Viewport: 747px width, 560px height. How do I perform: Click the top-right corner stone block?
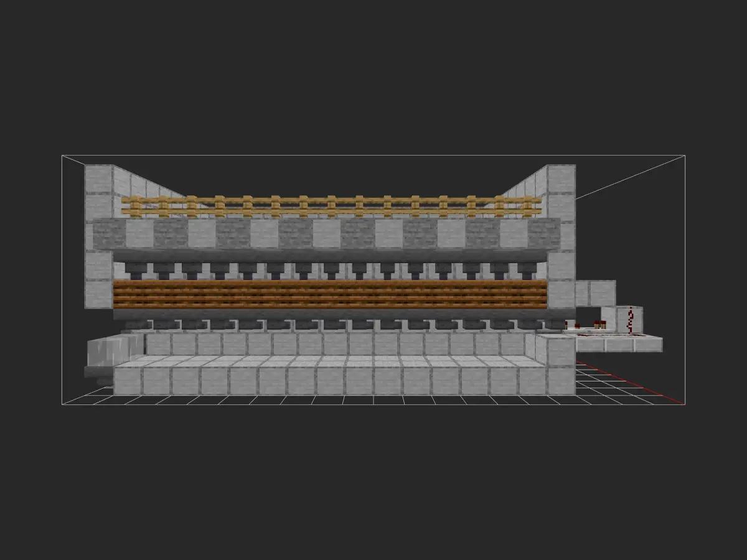tap(561, 179)
